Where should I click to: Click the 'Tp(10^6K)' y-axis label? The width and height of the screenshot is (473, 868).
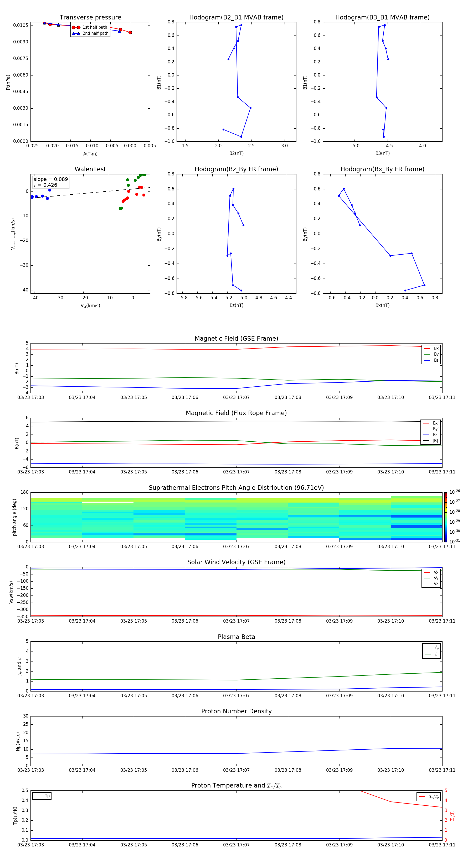pos(15,815)
